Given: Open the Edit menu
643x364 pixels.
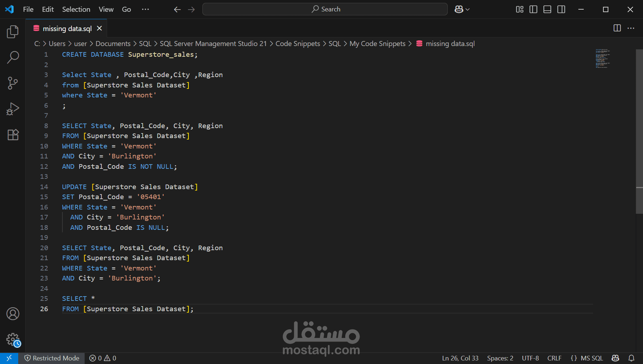Looking at the screenshot, I should tap(48, 9).
